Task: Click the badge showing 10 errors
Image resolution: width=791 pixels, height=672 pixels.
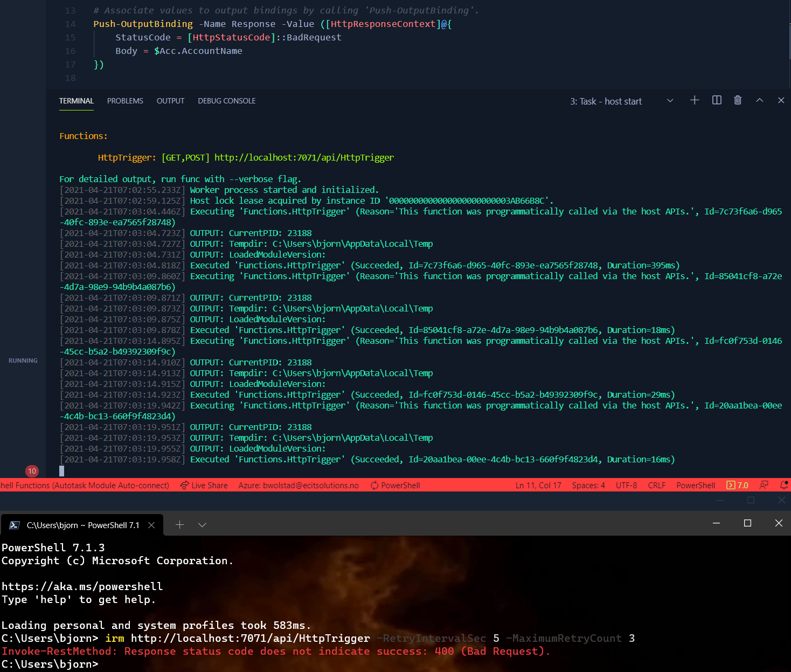Action: click(x=32, y=471)
